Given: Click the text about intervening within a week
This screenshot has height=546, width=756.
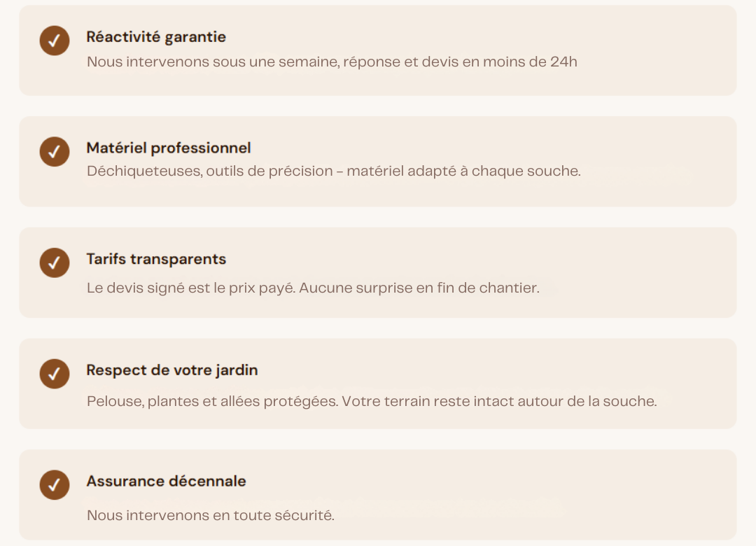Looking at the screenshot, I should (332, 62).
